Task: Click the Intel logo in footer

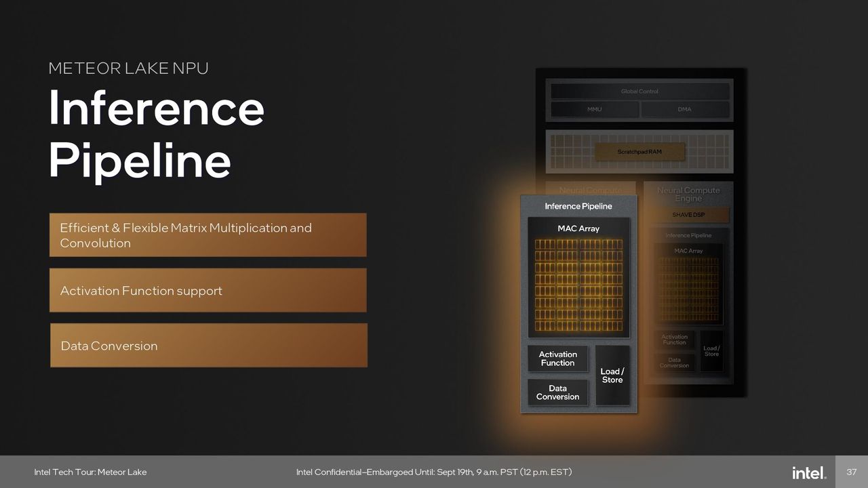Action: [x=809, y=472]
